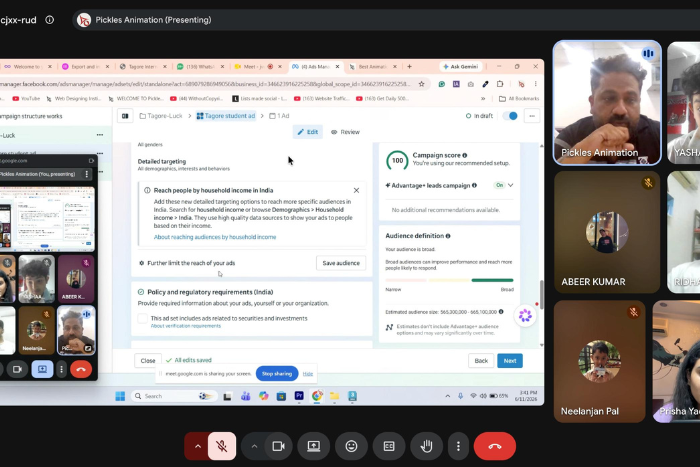The image size is (700, 467).
Task: Click Estimated audience size info icon
Action: [501, 312]
